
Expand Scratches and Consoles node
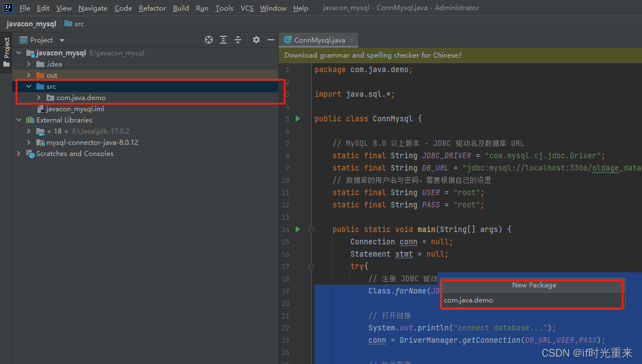(x=19, y=153)
